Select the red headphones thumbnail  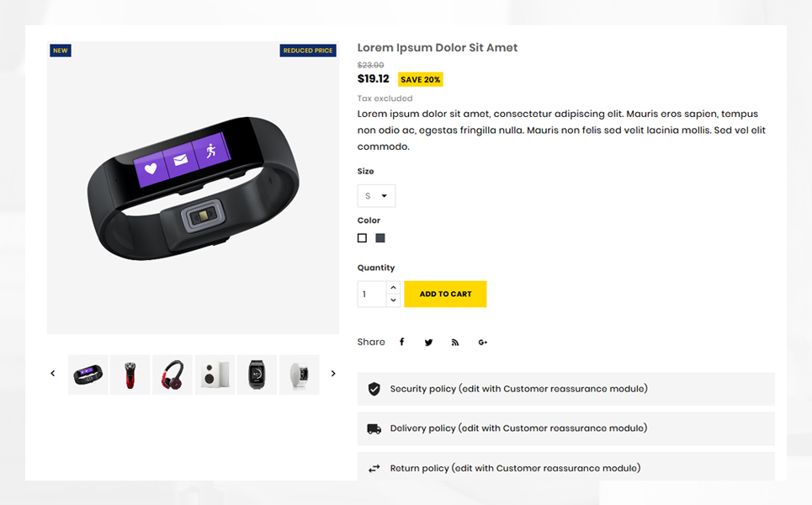tap(172, 375)
